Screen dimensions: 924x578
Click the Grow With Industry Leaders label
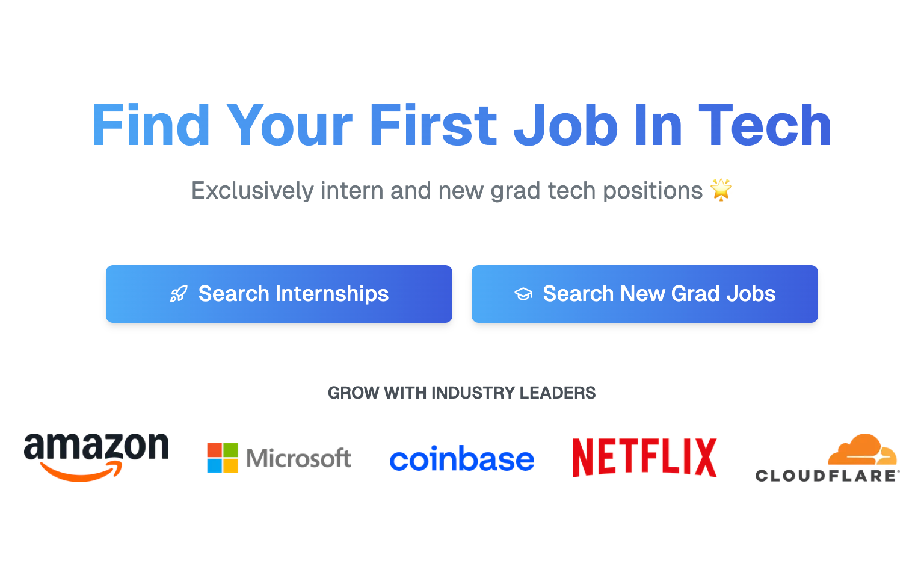point(462,393)
